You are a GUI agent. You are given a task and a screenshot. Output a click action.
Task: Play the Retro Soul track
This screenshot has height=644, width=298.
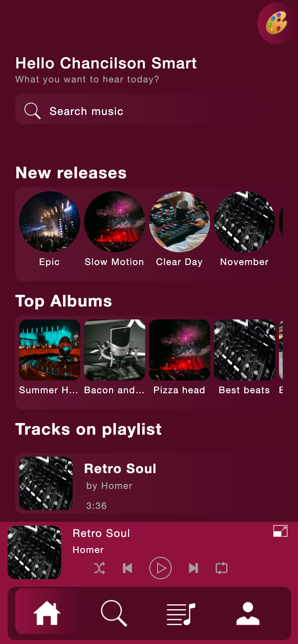coord(160,568)
